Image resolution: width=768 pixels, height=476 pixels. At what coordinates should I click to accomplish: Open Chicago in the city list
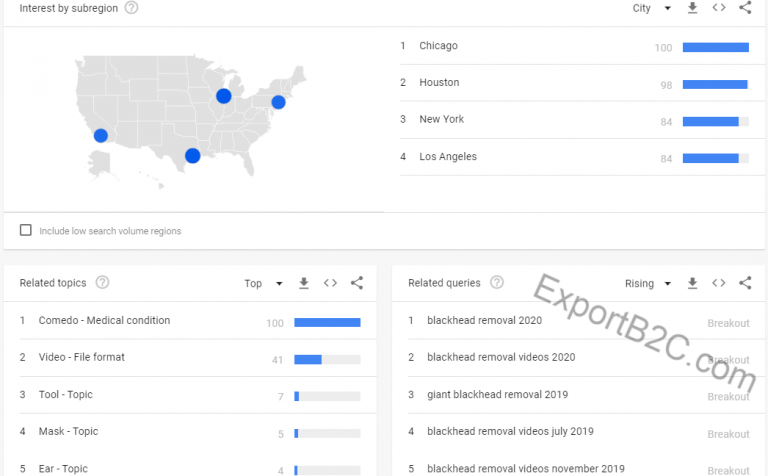438,46
